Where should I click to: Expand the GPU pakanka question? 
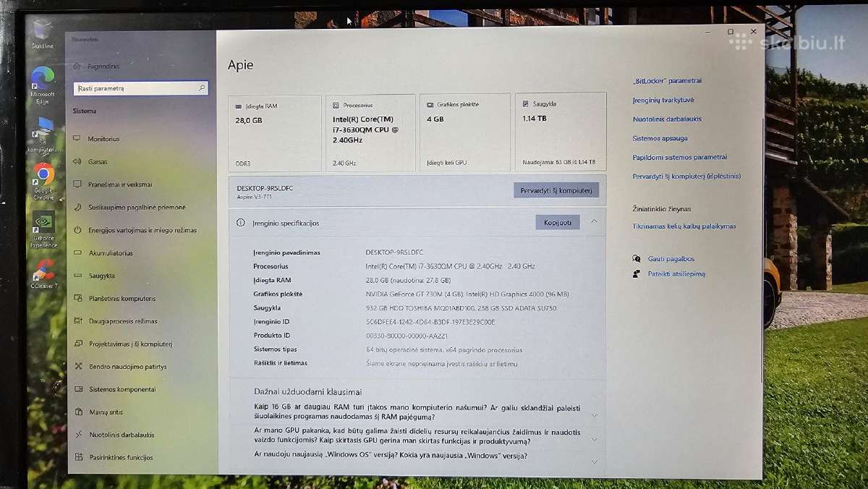pyautogui.click(x=594, y=438)
